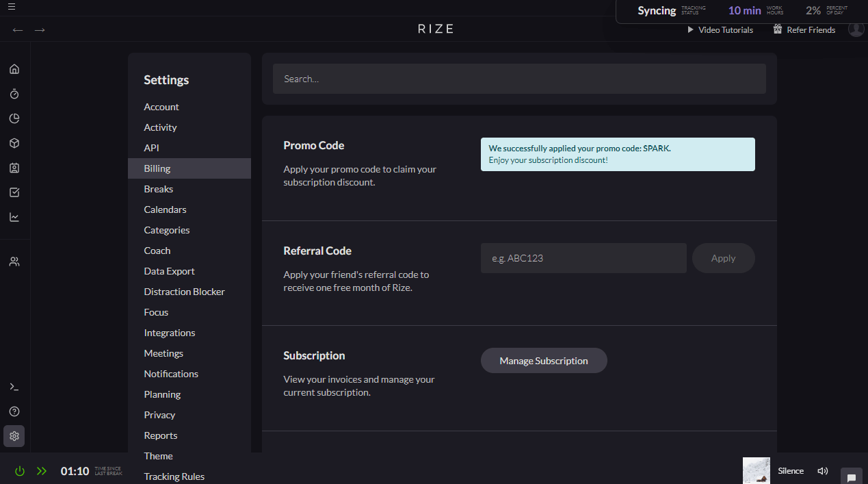This screenshot has width=868, height=484.
Task: Open the contact badge icon in sidebar
Action: pos(14,168)
